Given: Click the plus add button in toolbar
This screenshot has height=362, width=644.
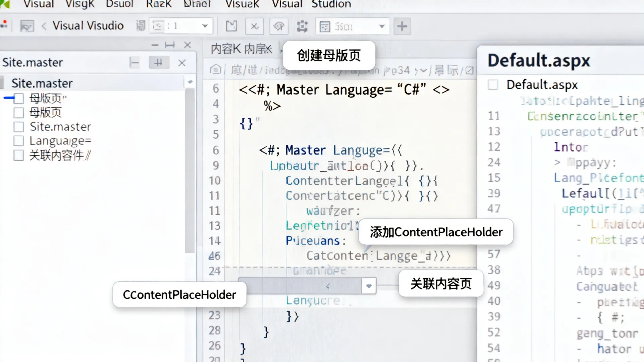Looking at the screenshot, I should pos(402,26).
